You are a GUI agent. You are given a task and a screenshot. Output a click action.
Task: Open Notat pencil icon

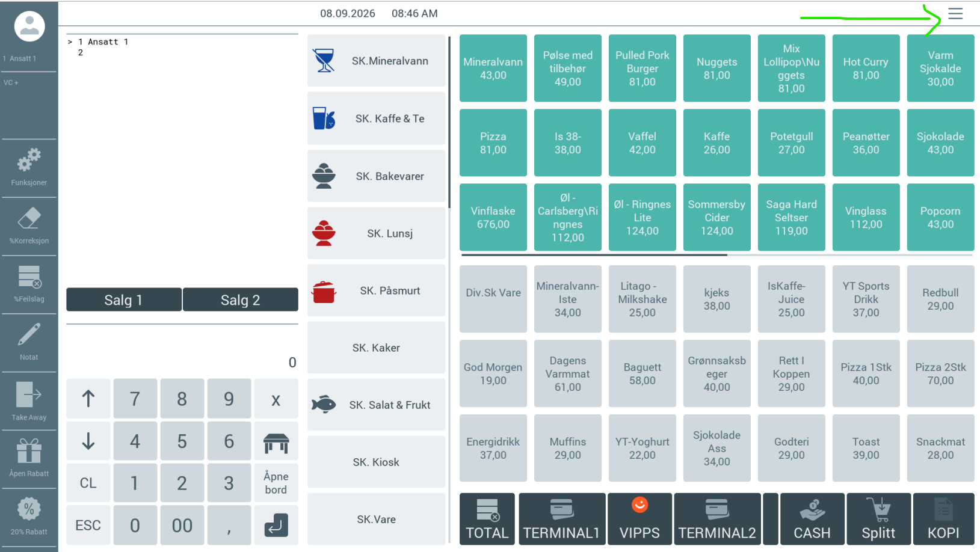(29, 335)
